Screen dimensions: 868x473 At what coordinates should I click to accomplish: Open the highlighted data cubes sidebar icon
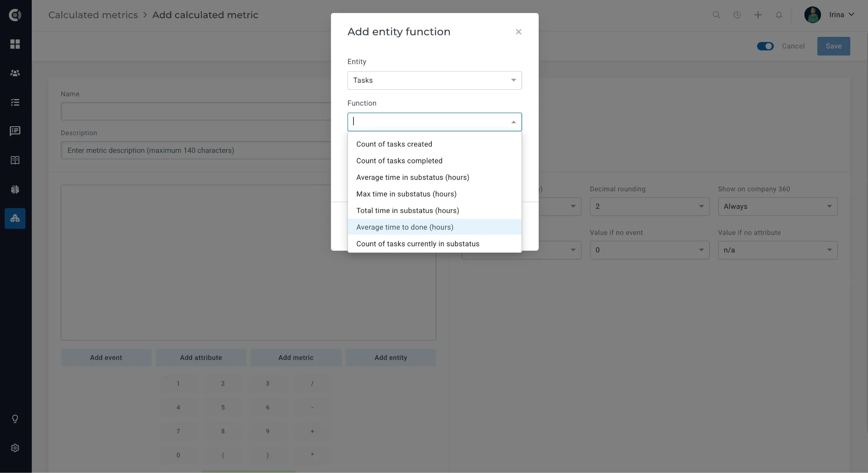coord(15,219)
